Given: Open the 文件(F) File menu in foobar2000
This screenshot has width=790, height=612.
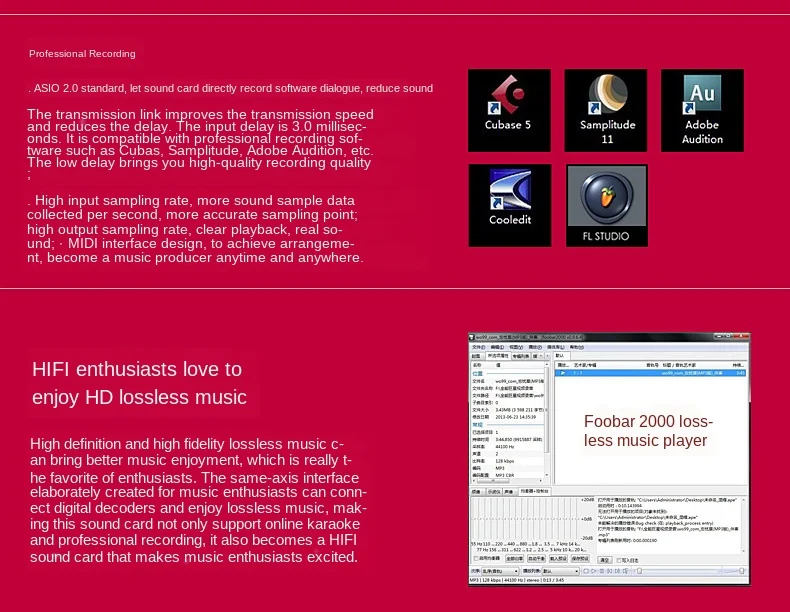Looking at the screenshot, I should [479, 347].
